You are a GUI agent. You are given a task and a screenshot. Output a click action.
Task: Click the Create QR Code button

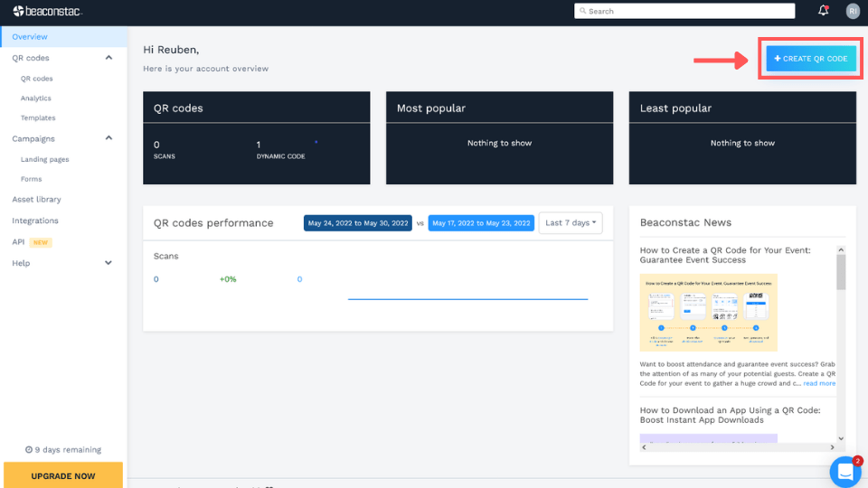pyautogui.click(x=811, y=59)
